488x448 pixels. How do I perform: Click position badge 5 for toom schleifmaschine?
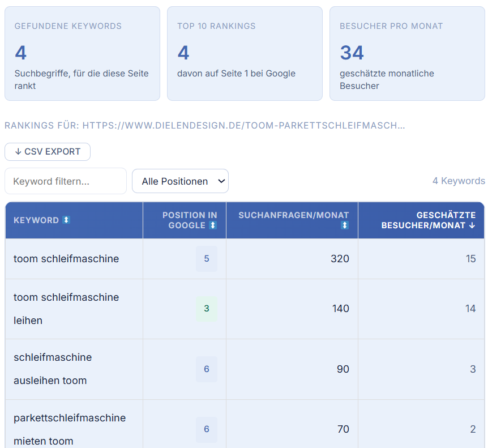click(207, 259)
